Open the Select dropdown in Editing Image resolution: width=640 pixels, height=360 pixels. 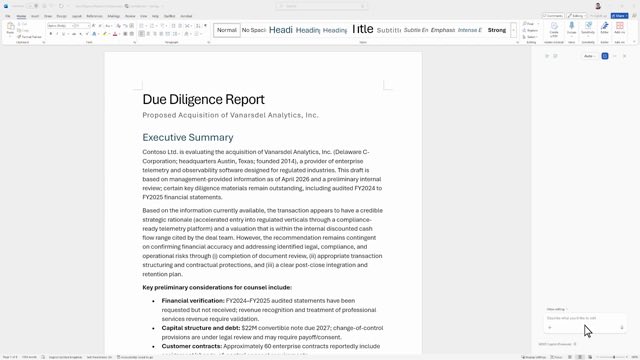tap(530, 37)
